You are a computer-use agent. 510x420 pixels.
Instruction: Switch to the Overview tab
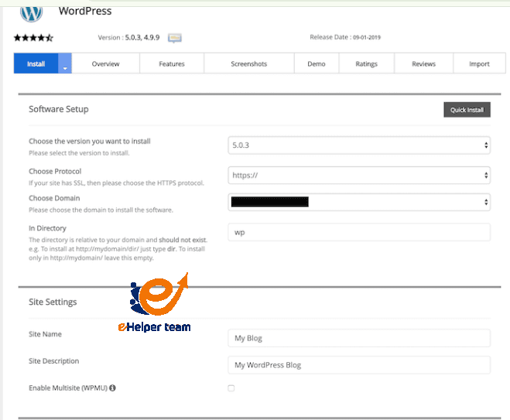pyautogui.click(x=106, y=63)
